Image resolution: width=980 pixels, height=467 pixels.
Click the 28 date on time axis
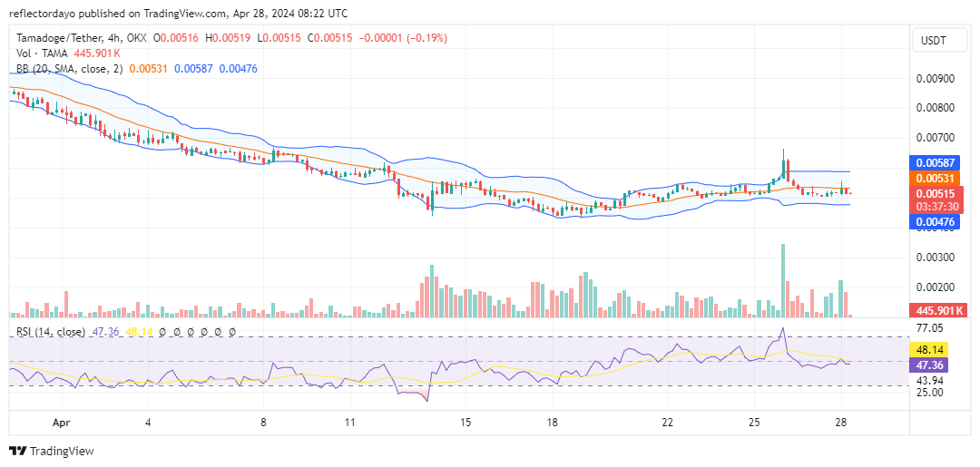[x=841, y=422]
